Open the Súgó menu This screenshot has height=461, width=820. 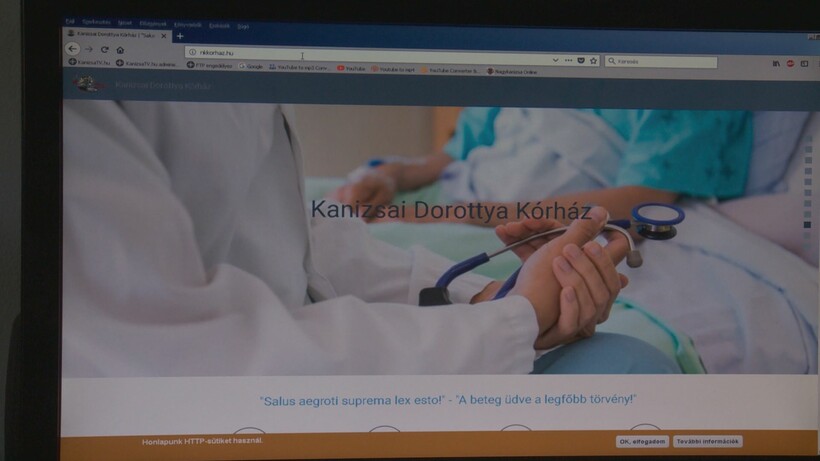point(243,26)
